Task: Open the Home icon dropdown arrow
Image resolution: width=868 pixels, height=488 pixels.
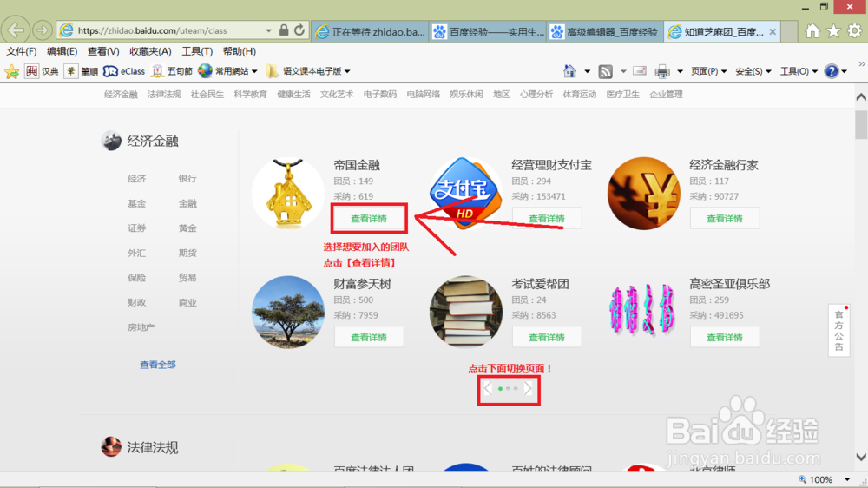Action: (587, 71)
